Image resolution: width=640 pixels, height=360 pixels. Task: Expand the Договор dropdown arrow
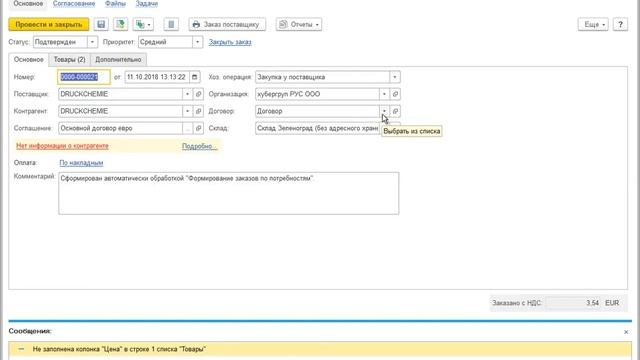(384, 111)
